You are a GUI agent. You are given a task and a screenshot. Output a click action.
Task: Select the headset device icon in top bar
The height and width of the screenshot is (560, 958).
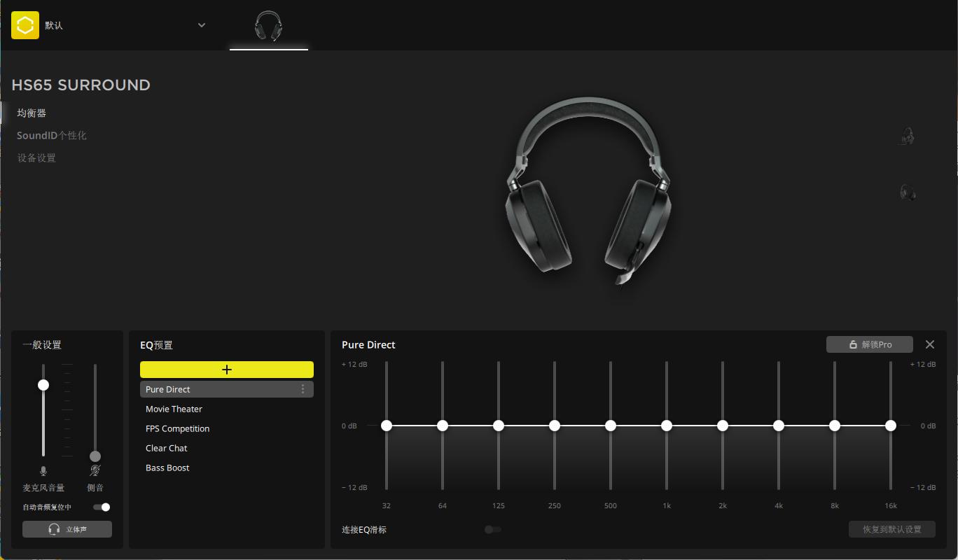coord(268,26)
